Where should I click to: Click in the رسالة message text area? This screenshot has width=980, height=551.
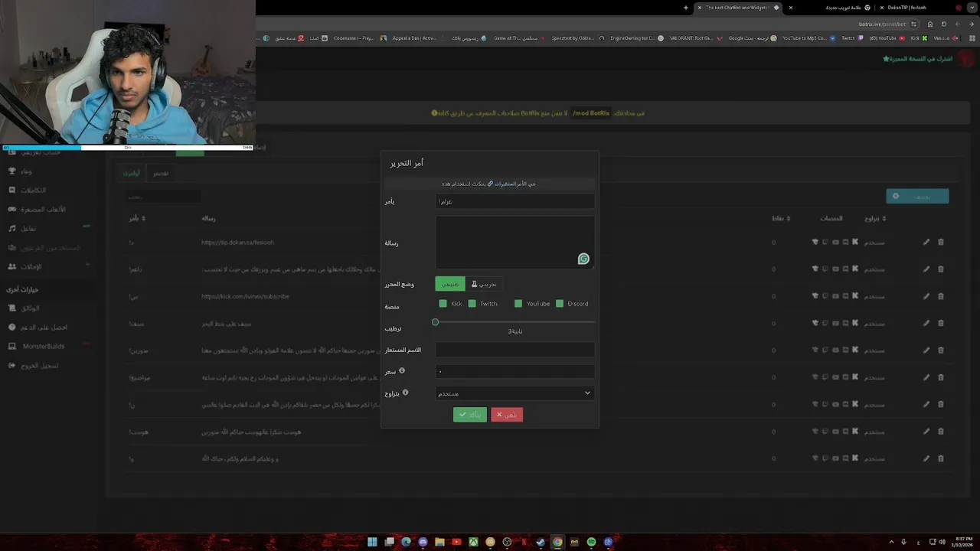coord(514,242)
